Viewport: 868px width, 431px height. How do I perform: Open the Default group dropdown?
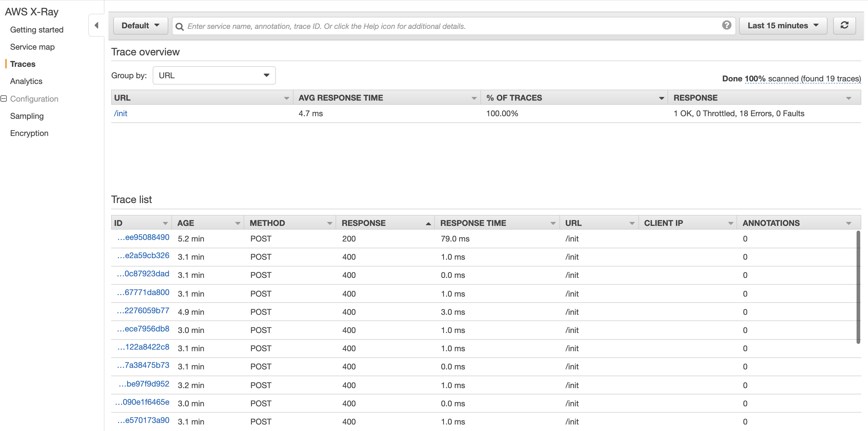[141, 26]
